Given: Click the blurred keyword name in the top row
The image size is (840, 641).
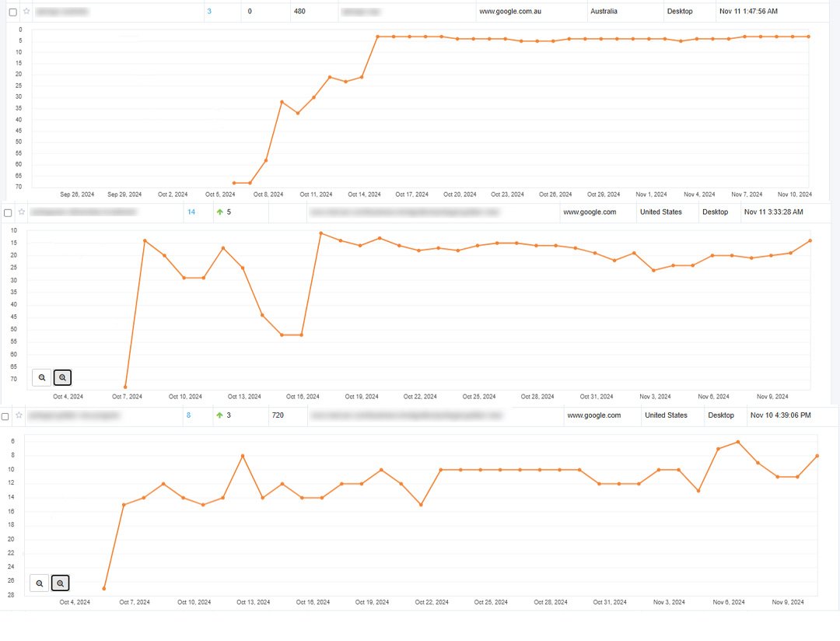Looking at the screenshot, I should pyautogui.click(x=62, y=11).
